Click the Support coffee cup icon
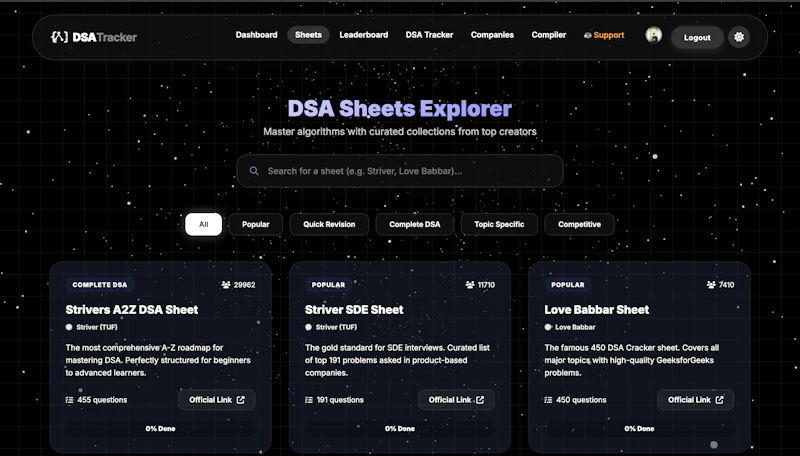The width and height of the screenshot is (800, 456). click(588, 35)
